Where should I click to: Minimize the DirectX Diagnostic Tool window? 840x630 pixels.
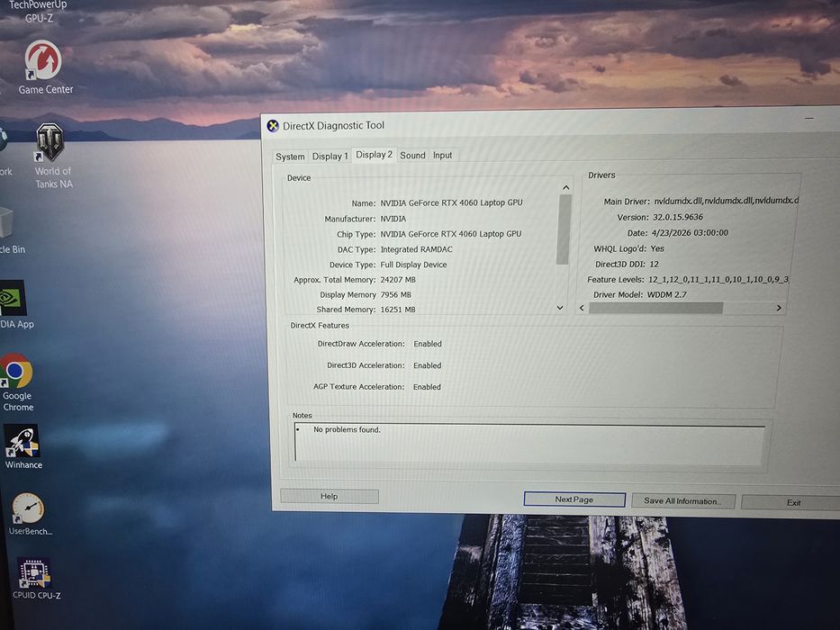pos(809,119)
